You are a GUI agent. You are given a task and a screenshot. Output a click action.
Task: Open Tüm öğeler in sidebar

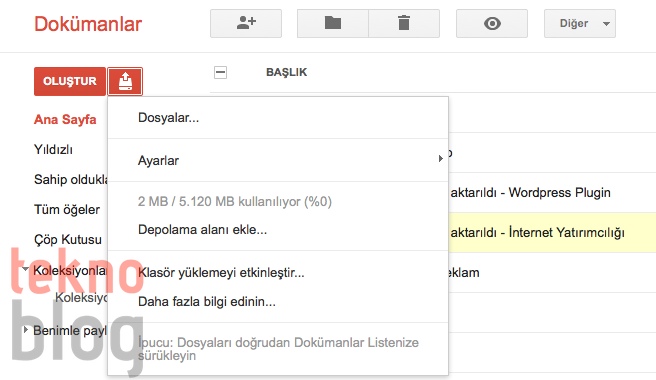click(67, 210)
